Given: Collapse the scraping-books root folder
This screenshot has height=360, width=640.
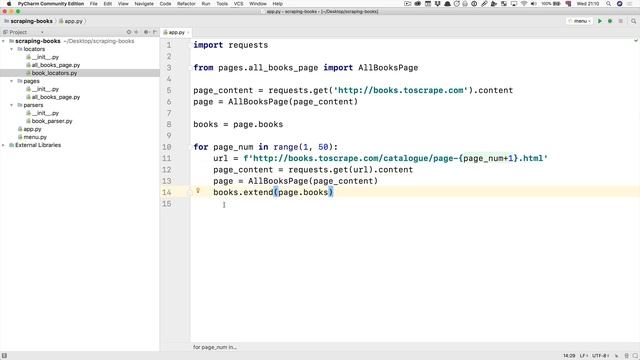Looking at the screenshot, I should click(3, 41).
